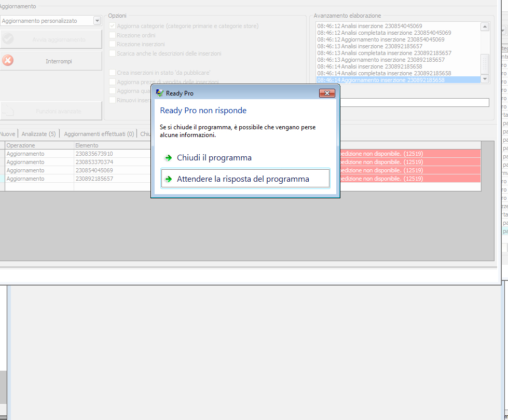Toggle Aggiorna categorie checkbox

(x=112, y=25)
